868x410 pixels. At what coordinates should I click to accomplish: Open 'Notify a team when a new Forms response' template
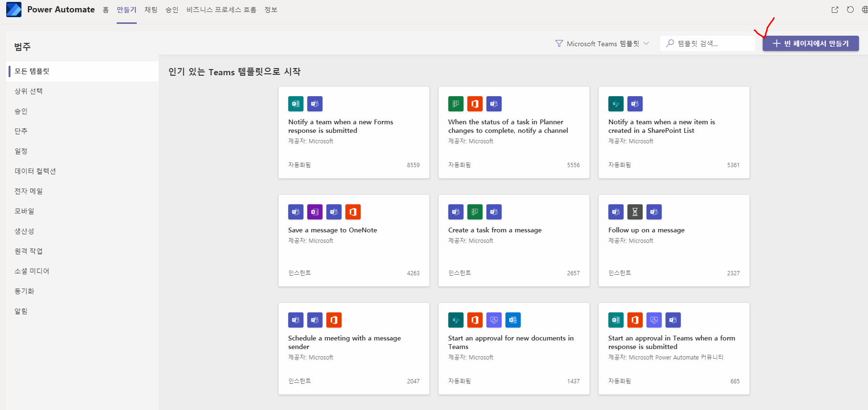click(354, 132)
